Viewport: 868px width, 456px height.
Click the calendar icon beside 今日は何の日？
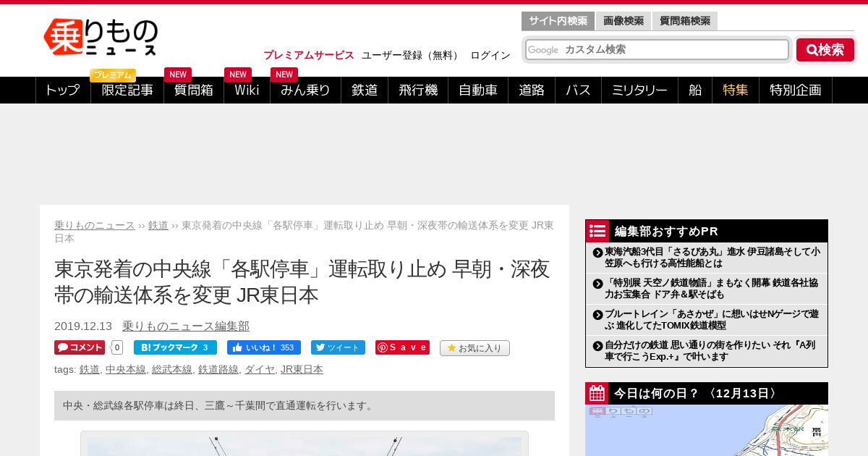[597, 393]
